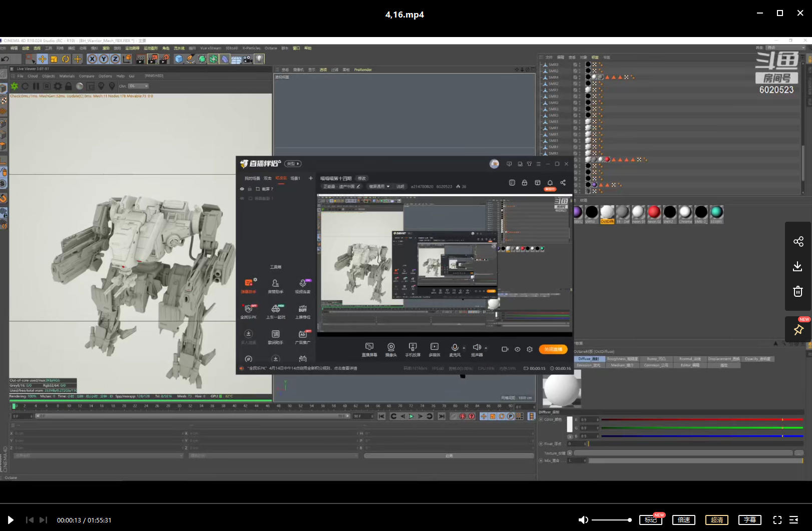
Task: Click the share icon on the right sidebar
Action: [x=798, y=242]
